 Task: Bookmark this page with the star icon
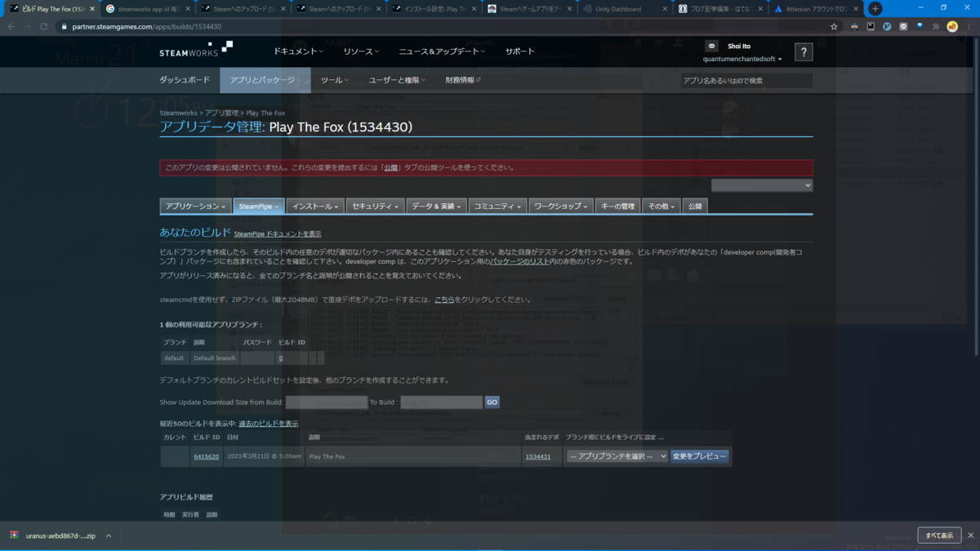(834, 26)
